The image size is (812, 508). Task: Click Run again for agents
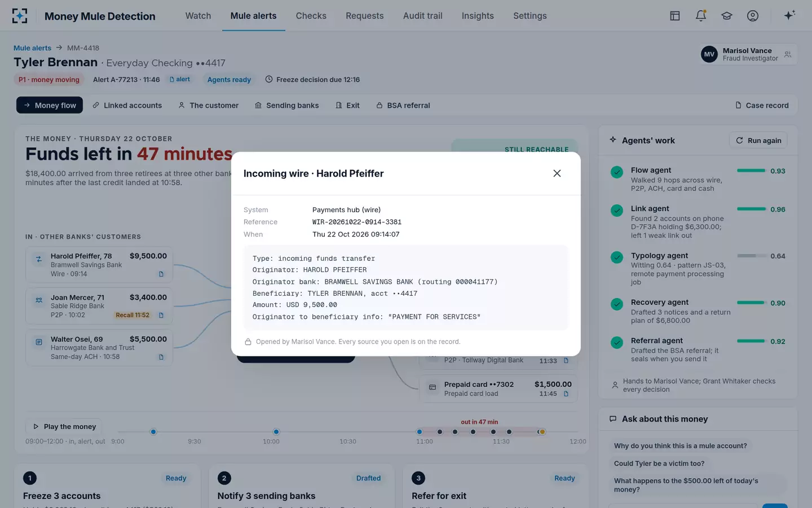(758, 140)
